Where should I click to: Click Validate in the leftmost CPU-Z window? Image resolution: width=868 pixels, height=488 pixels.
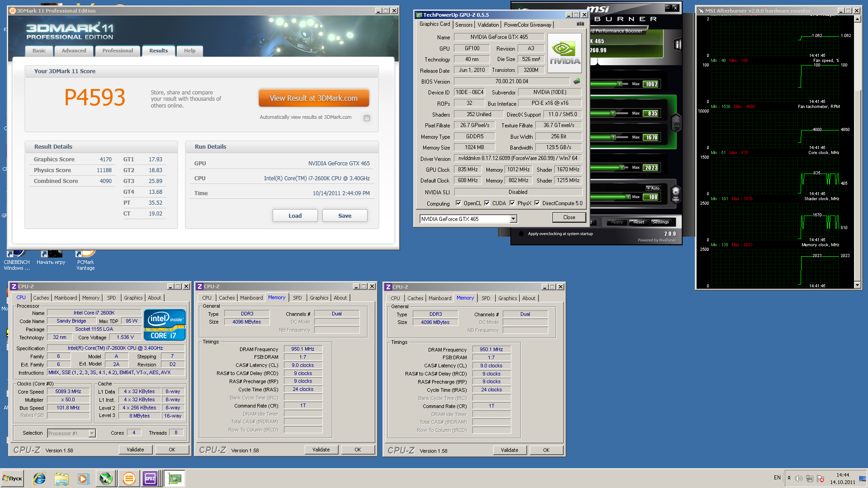point(135,450)
